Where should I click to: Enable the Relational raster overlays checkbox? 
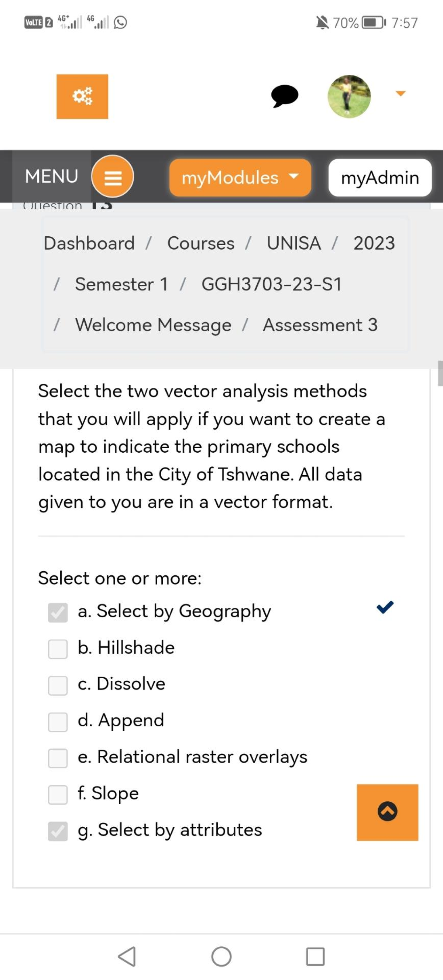click(58, 758)
